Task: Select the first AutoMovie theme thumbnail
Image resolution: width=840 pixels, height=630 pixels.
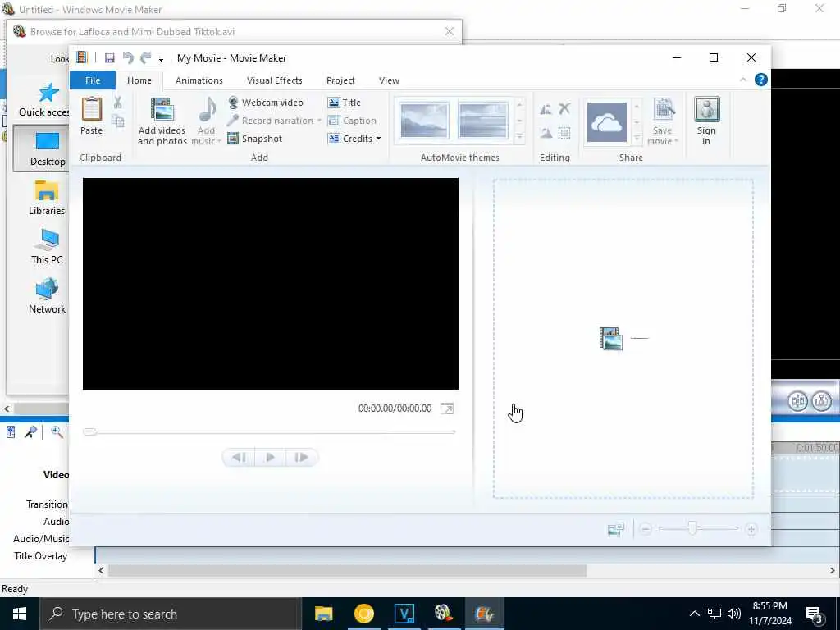Action: point(424,121)
